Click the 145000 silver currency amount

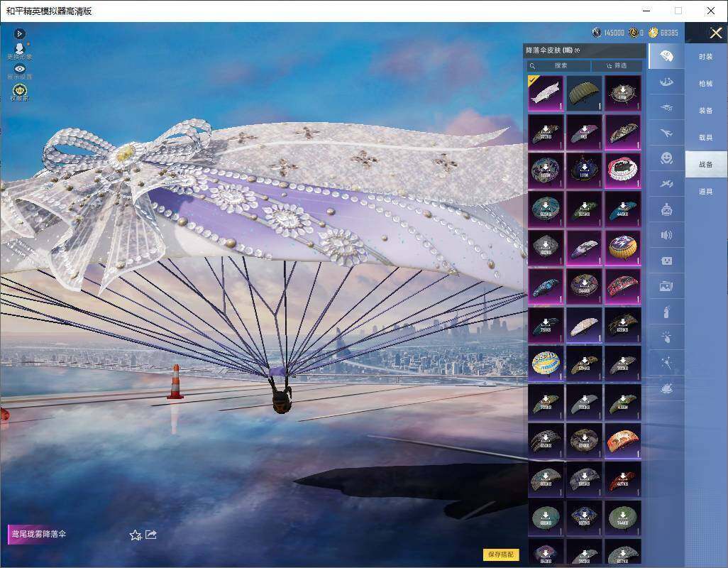(614, 33)
